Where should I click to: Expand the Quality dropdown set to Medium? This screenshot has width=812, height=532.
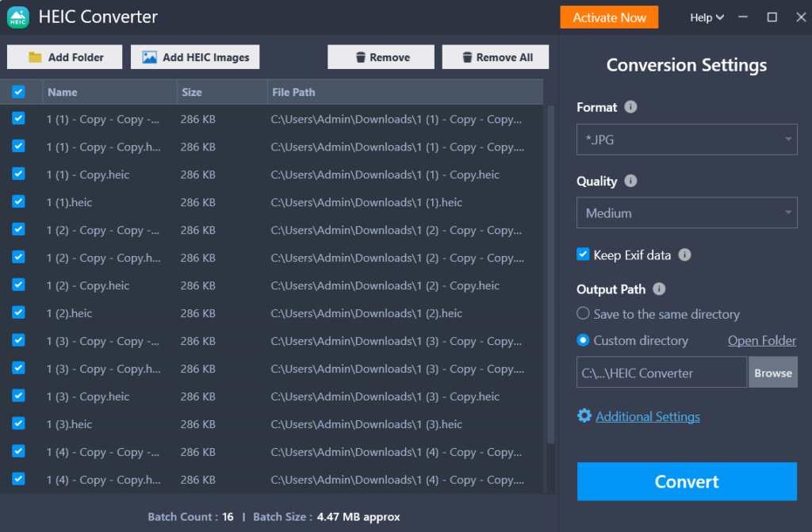pos(686,213)
